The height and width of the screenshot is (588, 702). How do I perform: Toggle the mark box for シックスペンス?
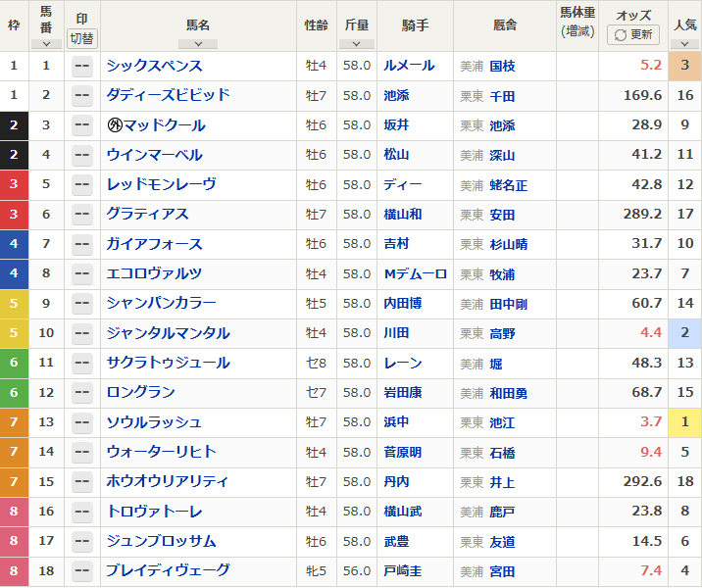(x=82, y=67)
